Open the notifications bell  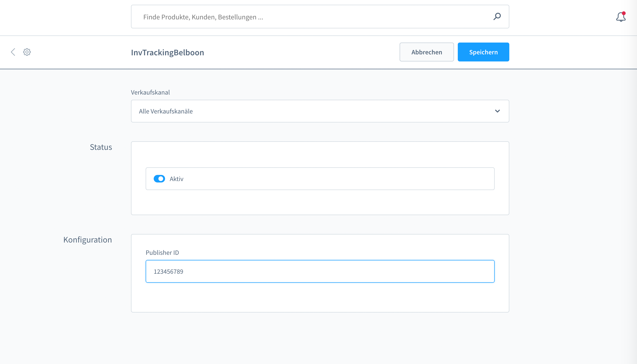pyautogui.click(x=621, y=17)
